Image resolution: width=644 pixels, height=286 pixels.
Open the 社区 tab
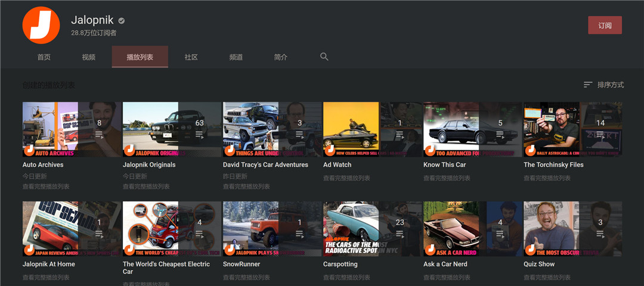(x=191, y=57)
